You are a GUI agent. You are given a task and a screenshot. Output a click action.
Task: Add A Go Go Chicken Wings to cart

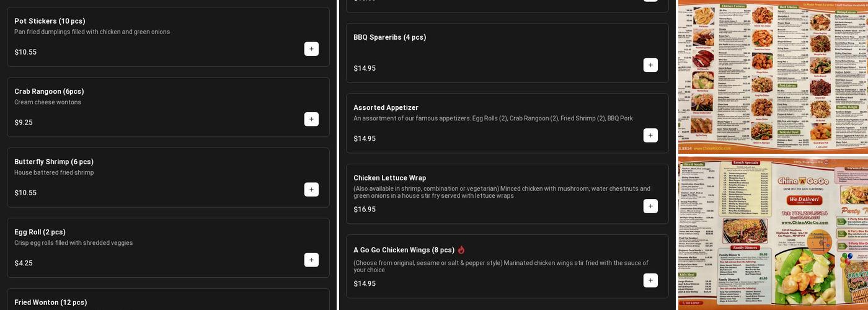650,280
